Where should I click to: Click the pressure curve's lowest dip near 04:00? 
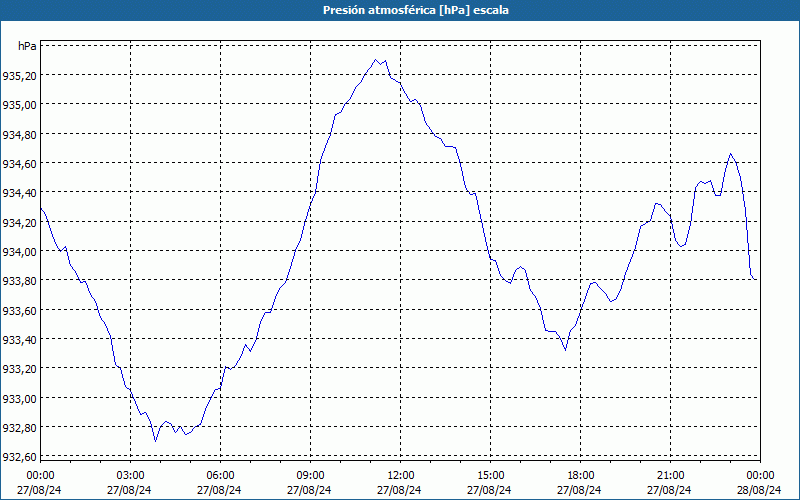pos(156,441)
